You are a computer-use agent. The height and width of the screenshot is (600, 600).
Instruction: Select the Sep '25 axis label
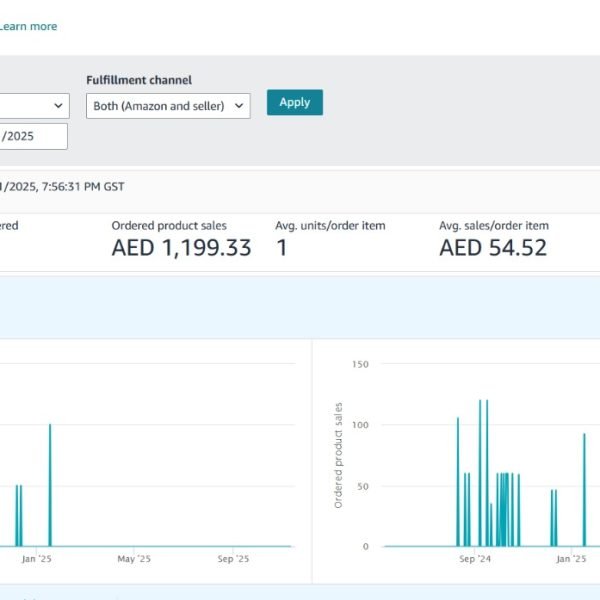(232, 559)
